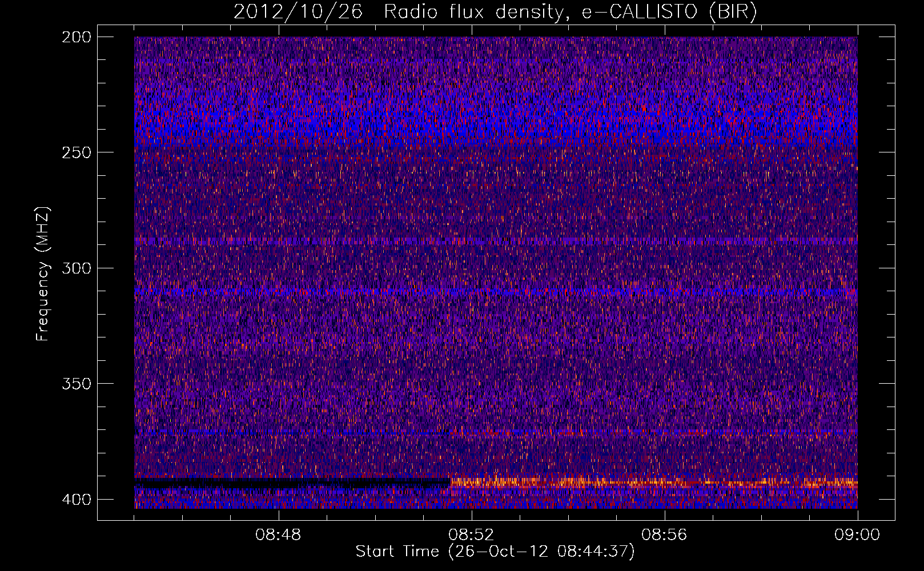Click the plot title '2012/10/26 Radio flux density'
Image resolution: width=924 pixels, height=571 pixels.
pos(398,12)
